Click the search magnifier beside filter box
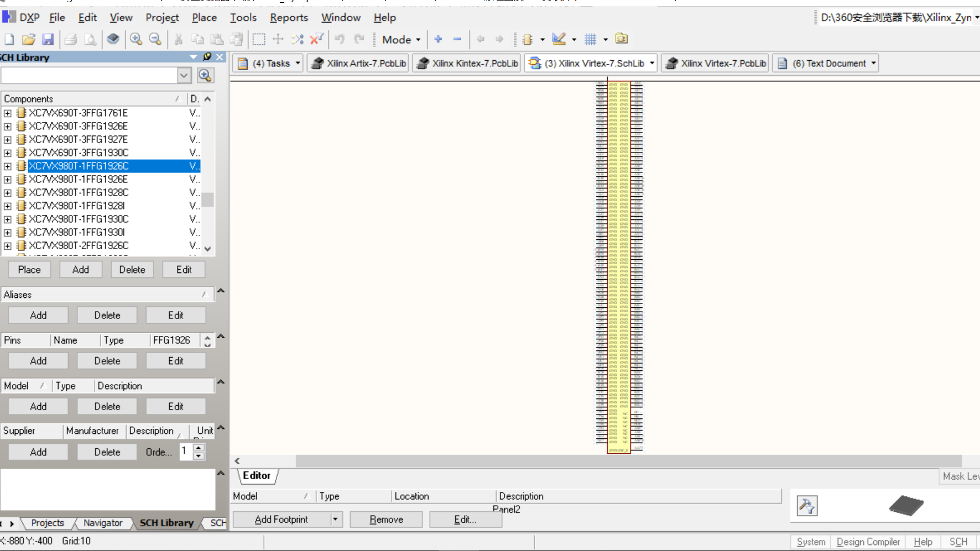 205,75
